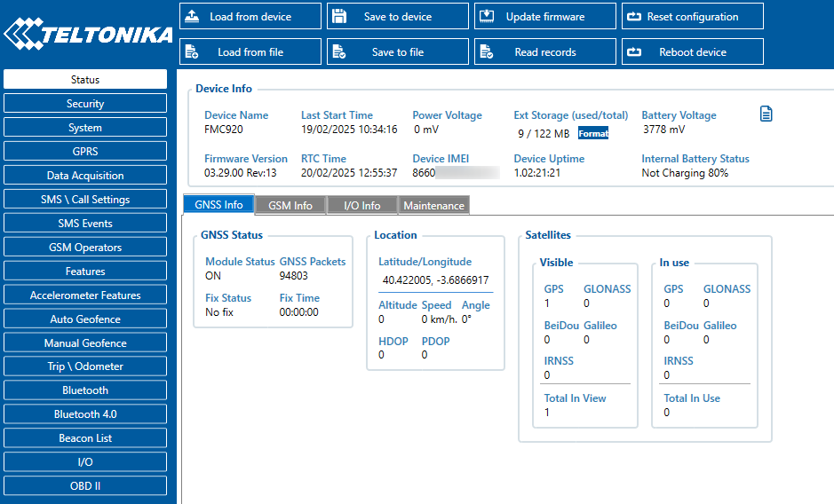Select the Maintenance tab
Image resolution: width=834 pixels, height=504 pixels.
tap(433, 205)
